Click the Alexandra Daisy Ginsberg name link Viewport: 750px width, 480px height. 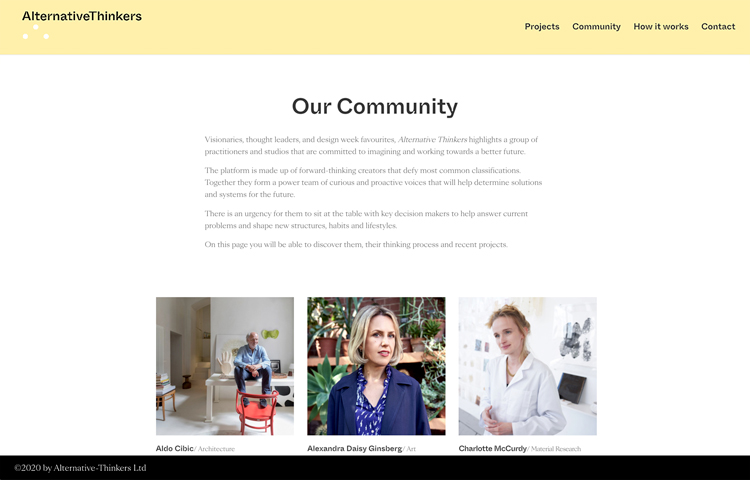pos(354,448)
